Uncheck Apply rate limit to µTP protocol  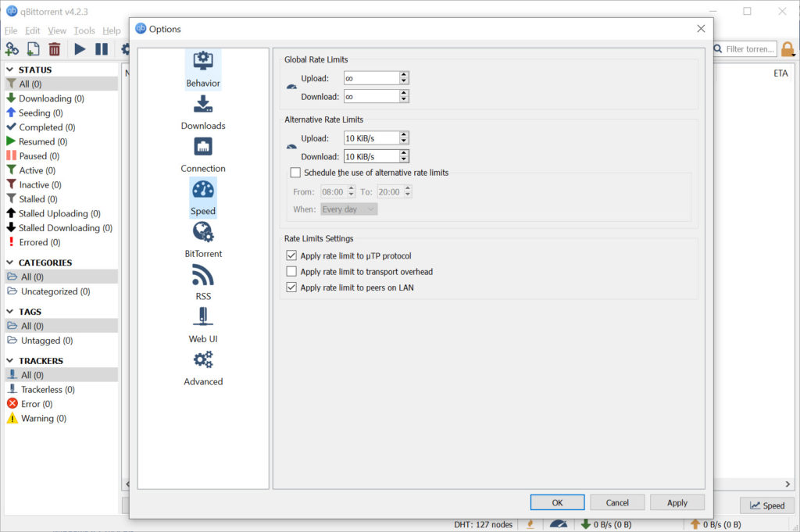click(x=291, y=255)
